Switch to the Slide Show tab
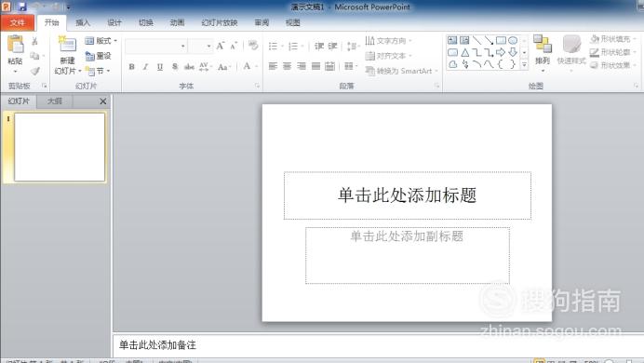The width and height of the screenshot is (644, 363). pyautogui.click(x=220, y=23)
